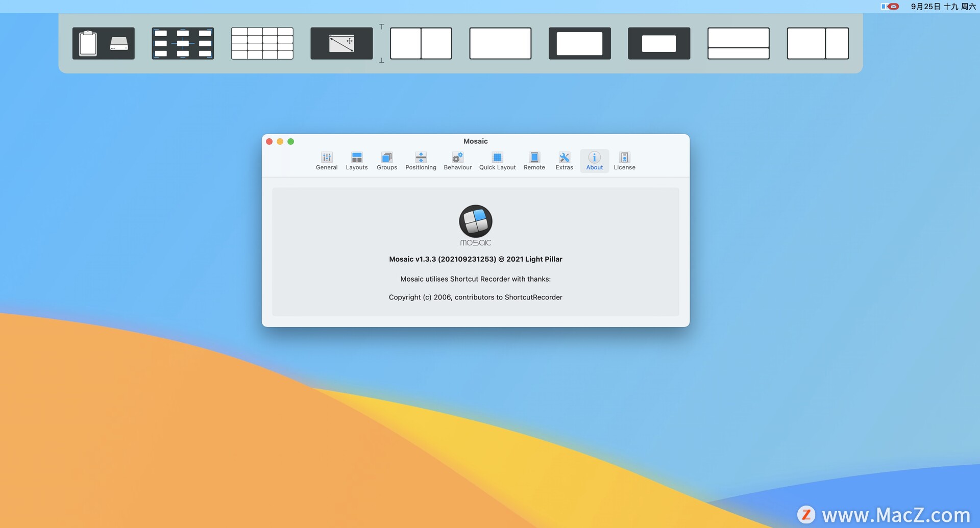Open the Behaviour settings tab

tap(458, 161)
